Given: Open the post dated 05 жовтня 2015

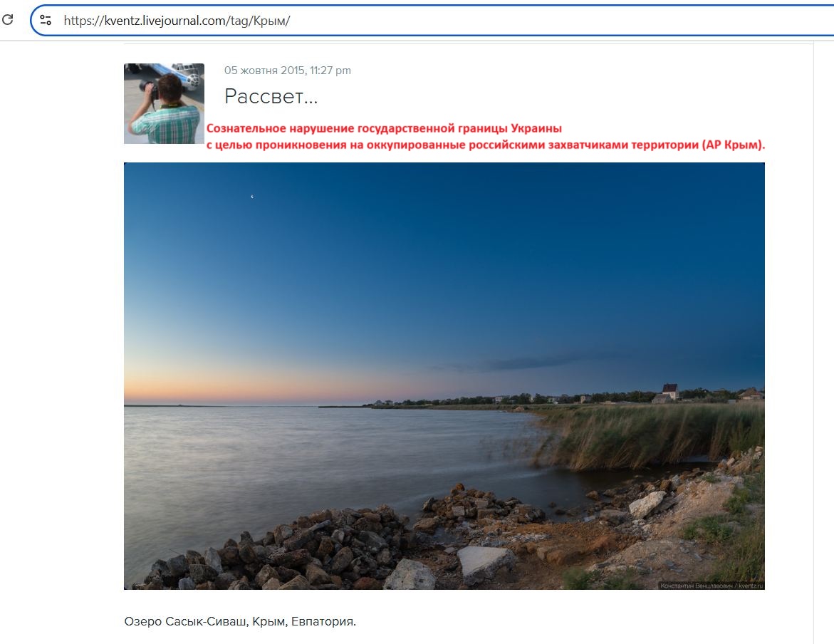Looking at the screenshot, I should tap(287, 71).
